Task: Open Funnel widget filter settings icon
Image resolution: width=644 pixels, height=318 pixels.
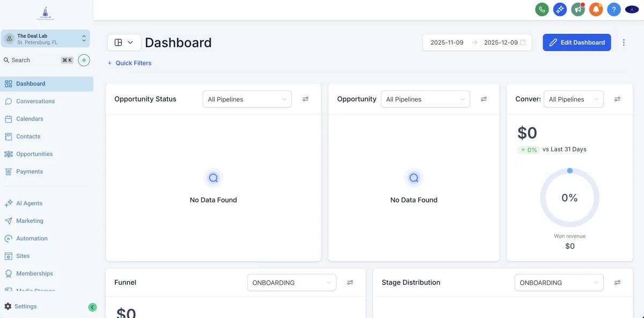Action: (x=350, y=283)
